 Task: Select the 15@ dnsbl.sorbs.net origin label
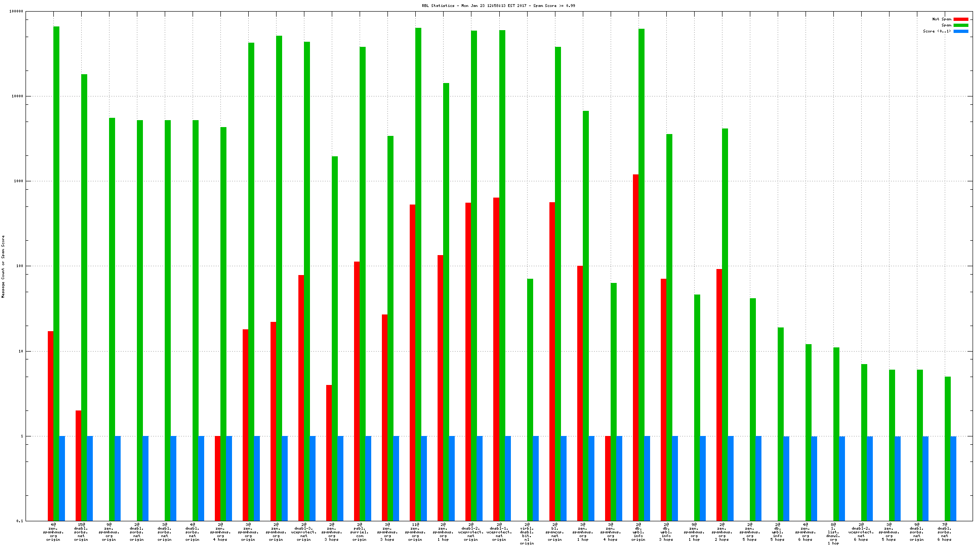point(81,532)
